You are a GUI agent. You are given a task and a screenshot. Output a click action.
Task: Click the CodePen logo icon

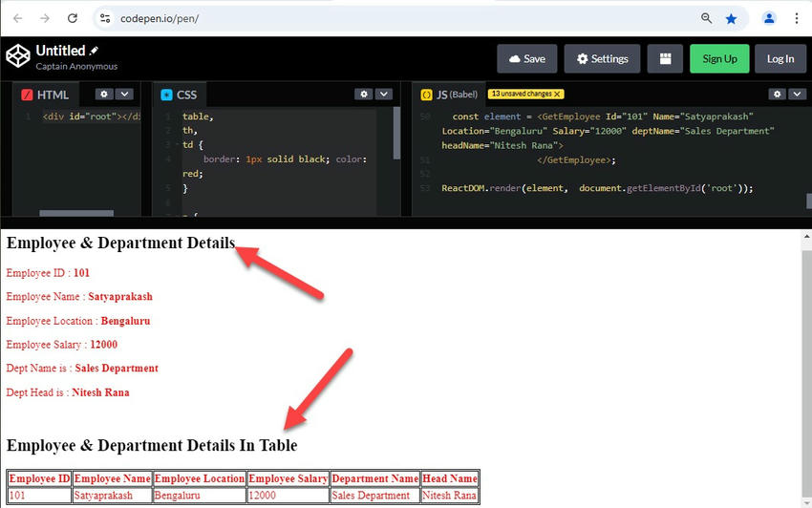pos(18,56)
